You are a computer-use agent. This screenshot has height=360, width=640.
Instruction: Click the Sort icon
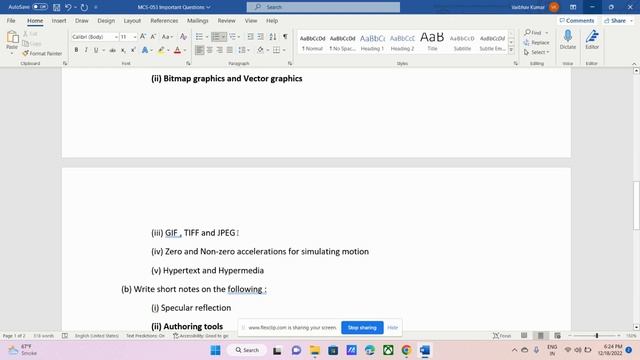coord(273,37)
